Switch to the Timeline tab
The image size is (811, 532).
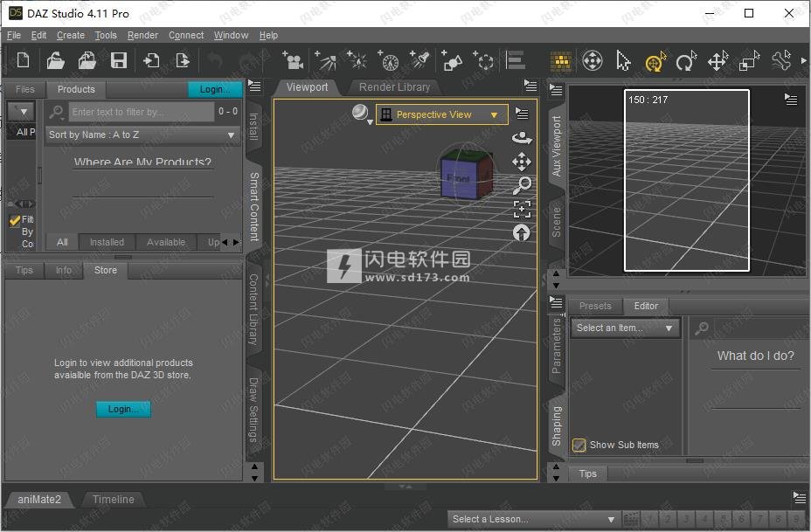point(114,500)
